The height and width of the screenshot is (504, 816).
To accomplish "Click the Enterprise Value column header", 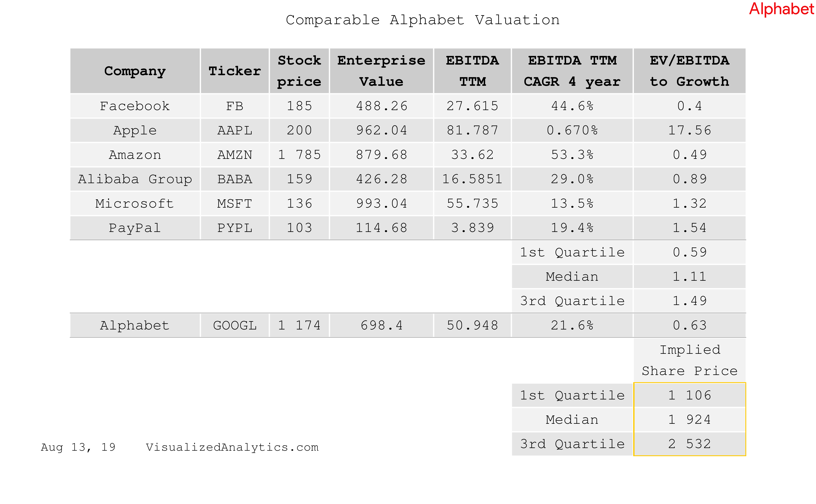I will coord(381,71).
